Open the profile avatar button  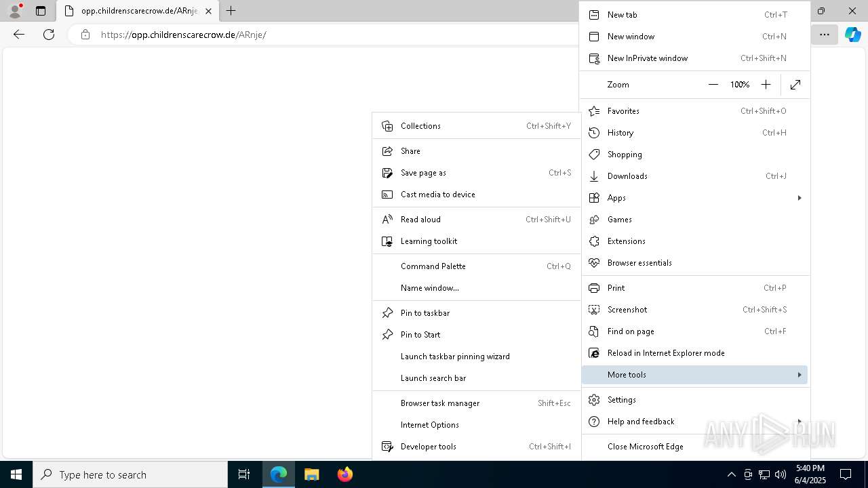(x=15, y=11)
